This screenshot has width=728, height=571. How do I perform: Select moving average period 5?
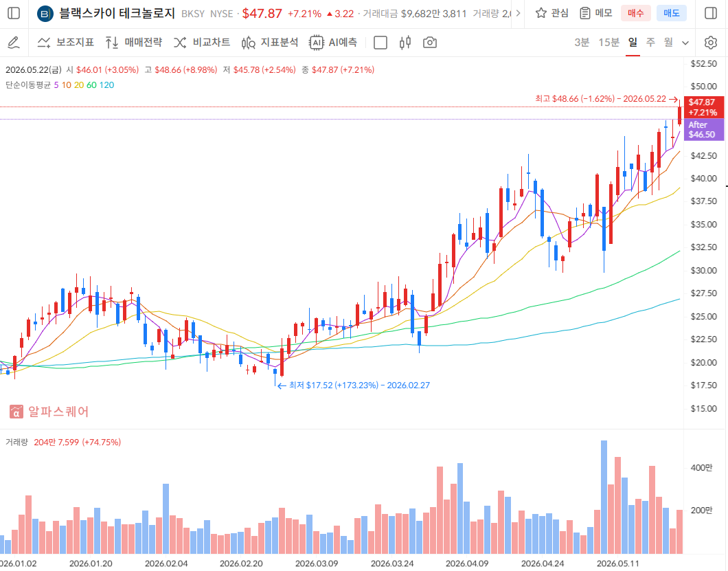[56, 85]
